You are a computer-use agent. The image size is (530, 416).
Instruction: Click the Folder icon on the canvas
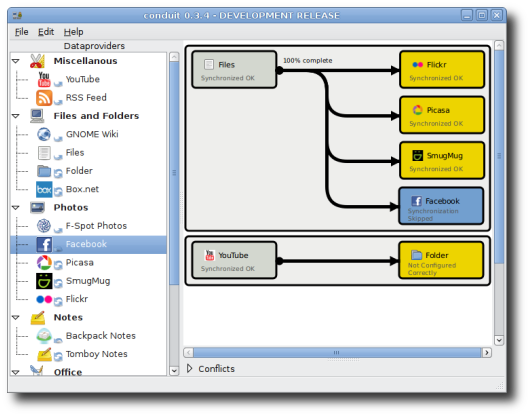(x=416, y=255)
